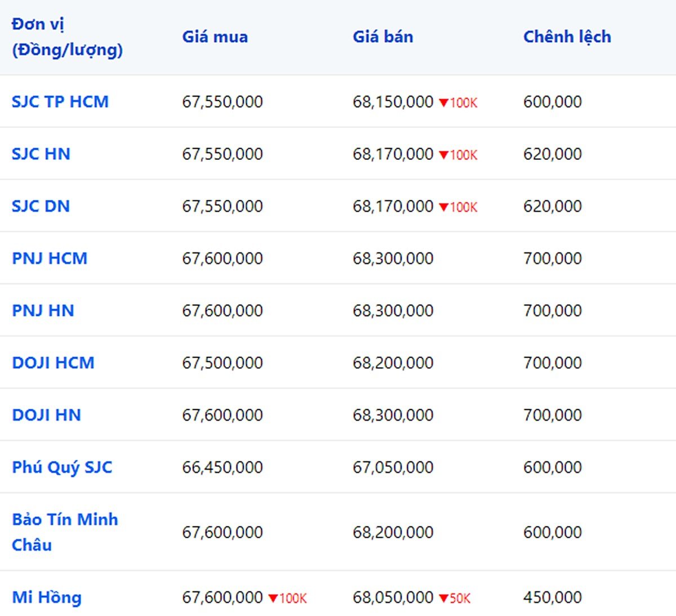Open the SJC DN link
676x616 pixels.
point(41,206)
